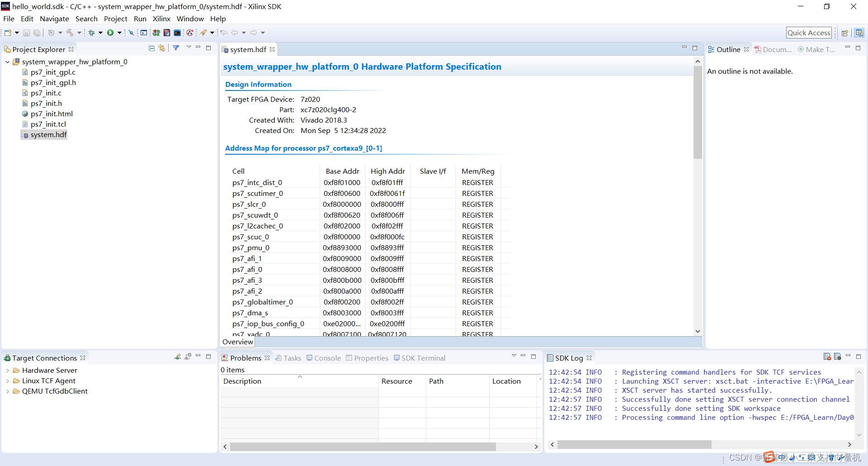Screen dimensions: 868x466
Task: Select ps7_init_gpl.c file
Action: point(53,72)
